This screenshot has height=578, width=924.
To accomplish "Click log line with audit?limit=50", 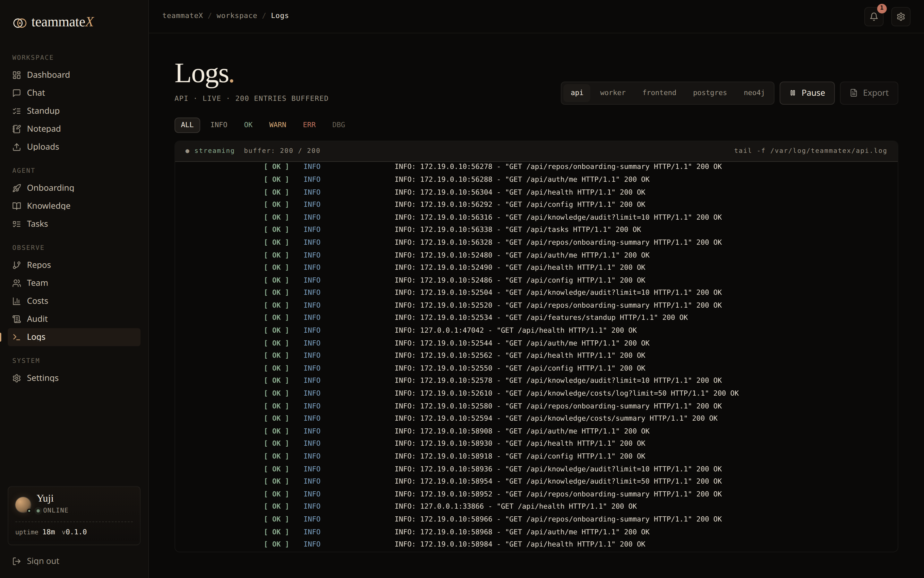I will coord(536,481).
